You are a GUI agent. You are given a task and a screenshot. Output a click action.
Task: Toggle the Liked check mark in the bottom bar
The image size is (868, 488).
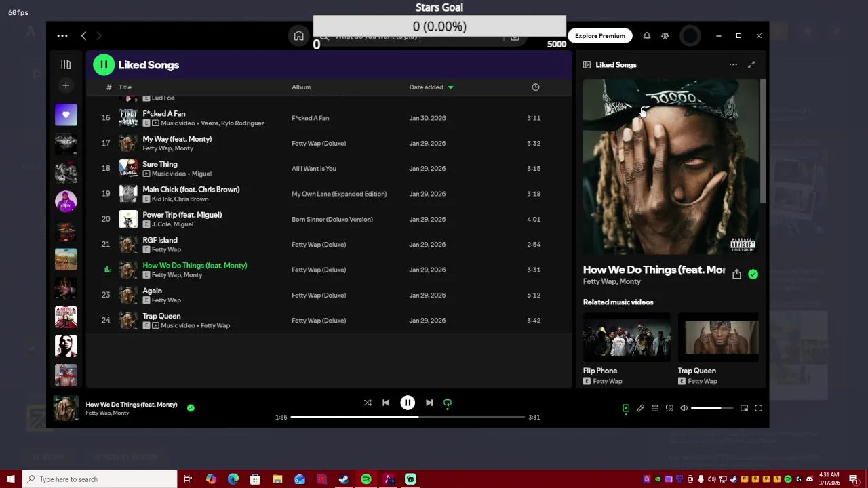191,408
